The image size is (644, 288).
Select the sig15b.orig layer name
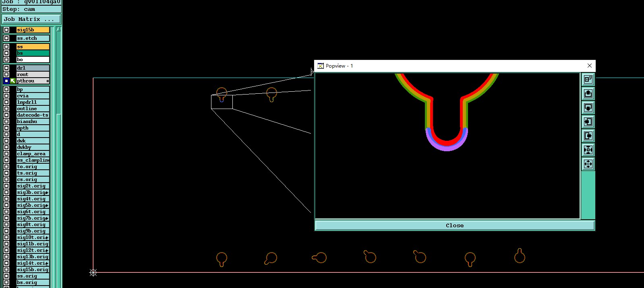click(x=33, y=269)
